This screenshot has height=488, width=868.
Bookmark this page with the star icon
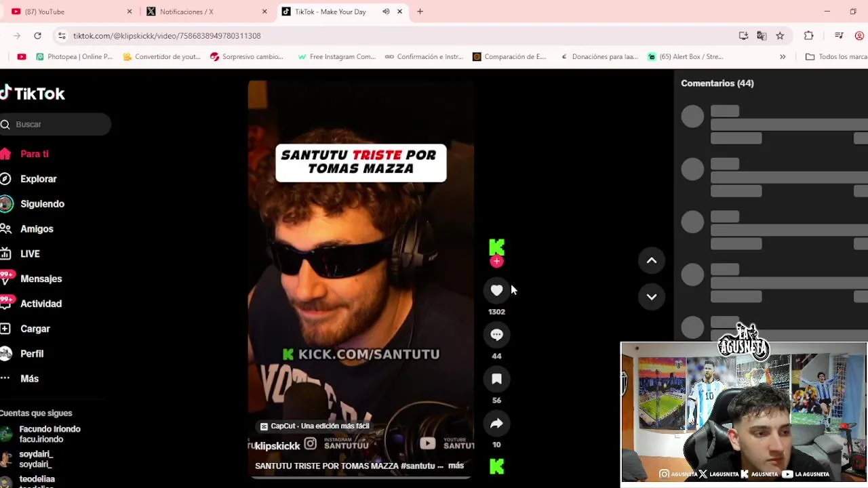pos(780,35)
